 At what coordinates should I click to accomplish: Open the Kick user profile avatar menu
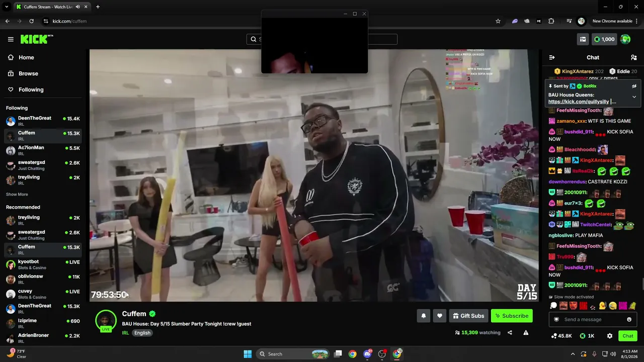625,39
